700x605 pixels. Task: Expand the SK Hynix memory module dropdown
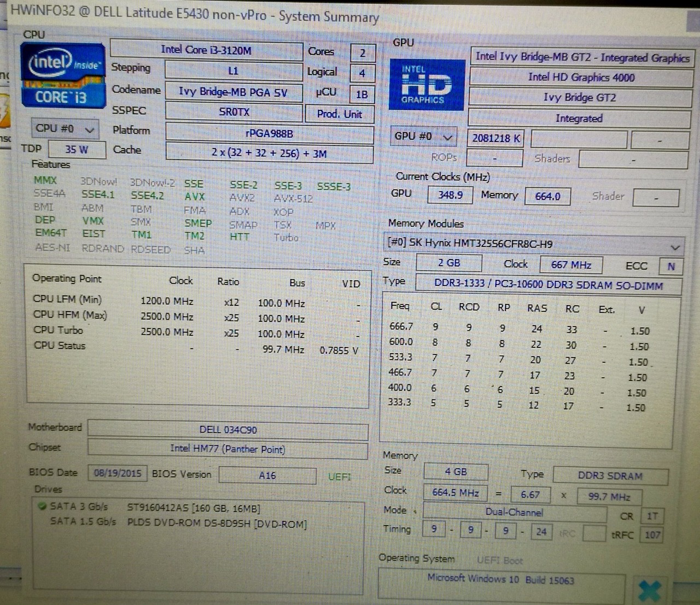tap(534, 244)
